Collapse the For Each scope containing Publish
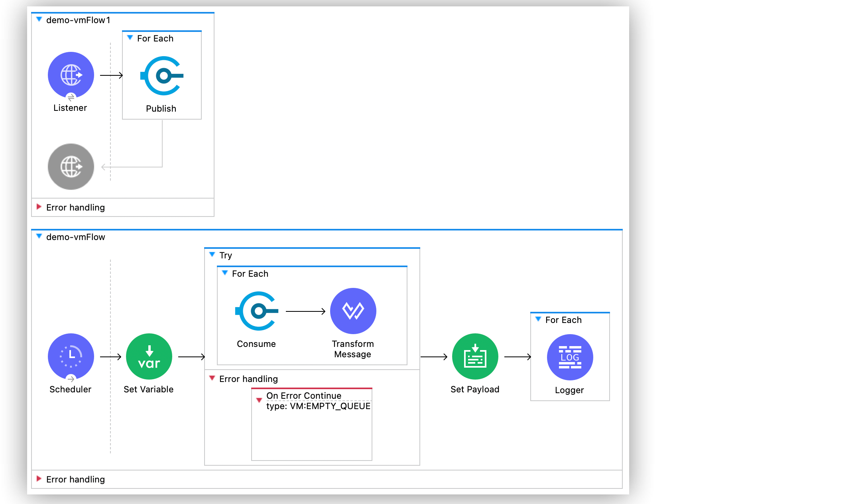Image resolution: width=854 pixels, height=504 pixels. point(130,38)
